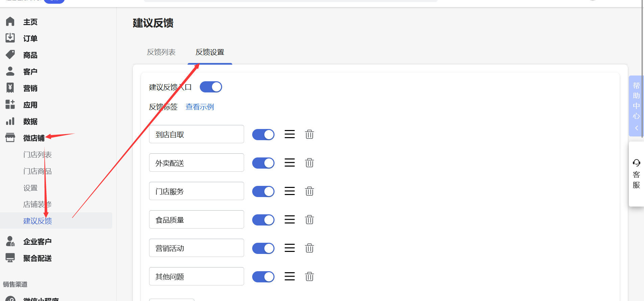
Task: Expand the 帮助中心 side panel
Action: pyautogui.click(x=636, y=106)
